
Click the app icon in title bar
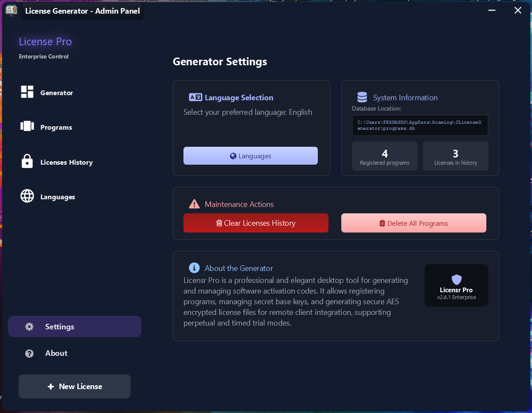[12, 11]
